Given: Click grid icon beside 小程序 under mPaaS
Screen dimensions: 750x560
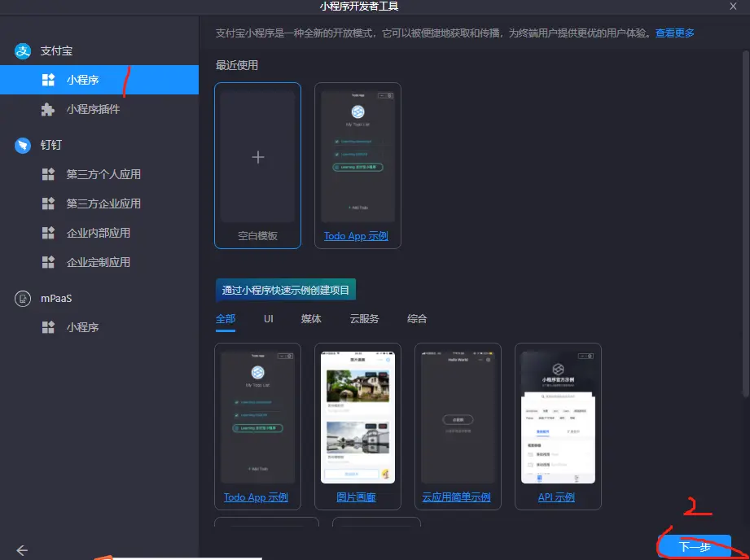Looking at the screenshot, I should (x=48, y=327).
